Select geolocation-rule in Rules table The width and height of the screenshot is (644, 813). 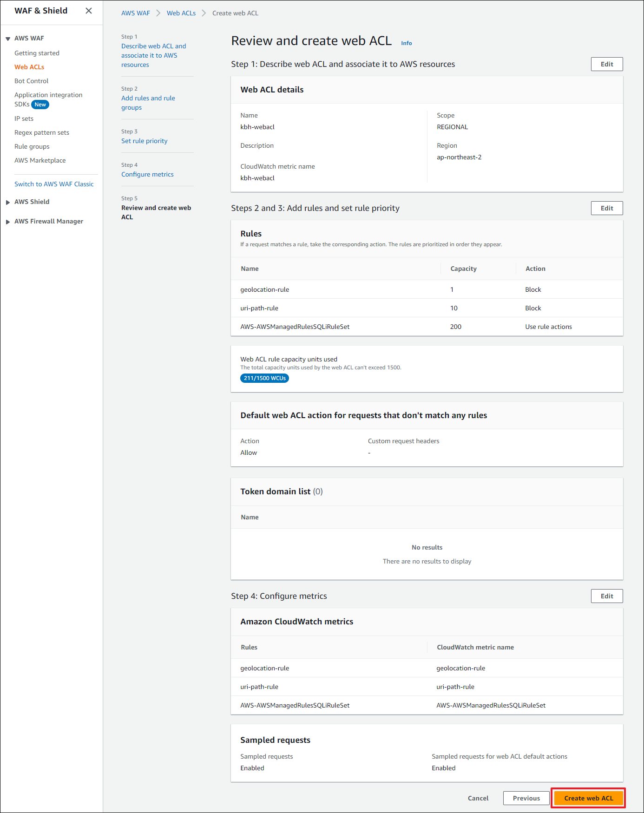pos(265,289)
